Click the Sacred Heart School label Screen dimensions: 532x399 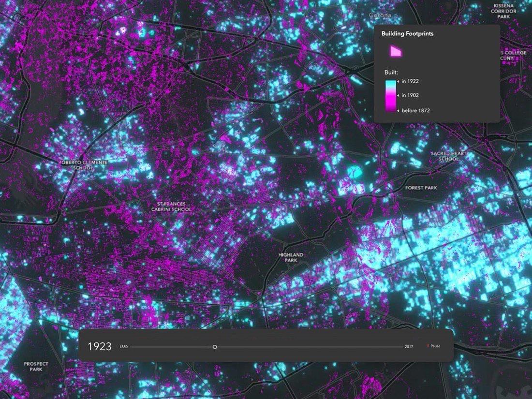coord(448,156)
